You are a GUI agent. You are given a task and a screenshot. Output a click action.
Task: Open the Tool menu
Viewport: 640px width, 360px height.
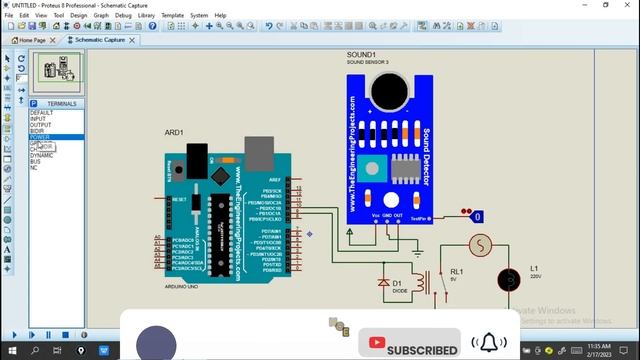pyautogui.click(x=59, y=16)
